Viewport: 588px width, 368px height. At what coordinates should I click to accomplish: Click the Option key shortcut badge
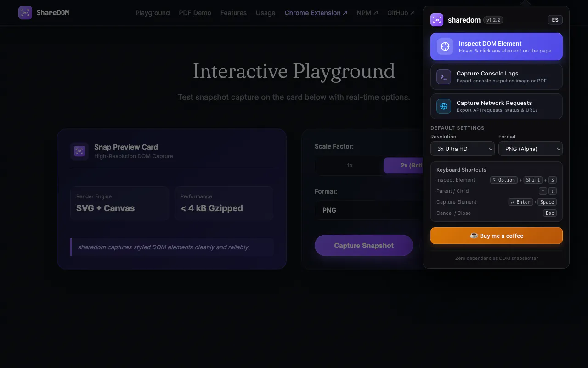(504, 180)
